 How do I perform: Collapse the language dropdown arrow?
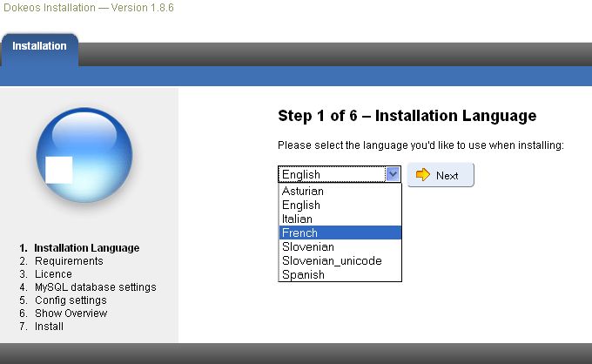point(393,174)
